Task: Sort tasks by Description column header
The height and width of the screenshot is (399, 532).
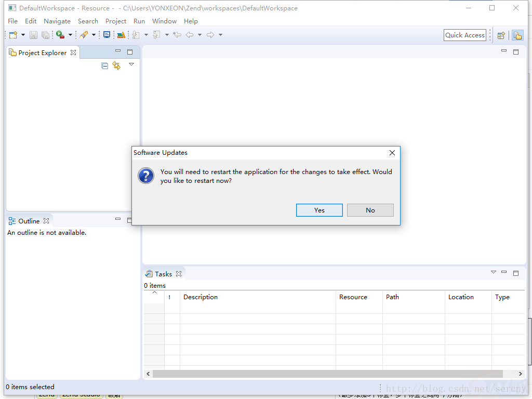Action: click(x=258, y=297)
